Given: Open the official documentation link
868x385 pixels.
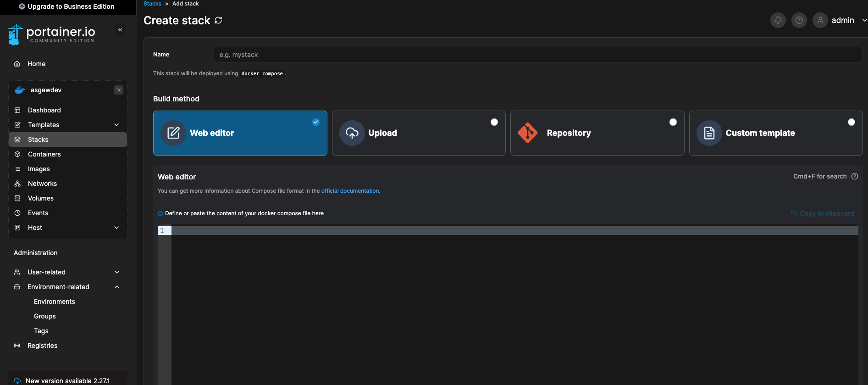Looking at the screenshot, I should point(350,191).
